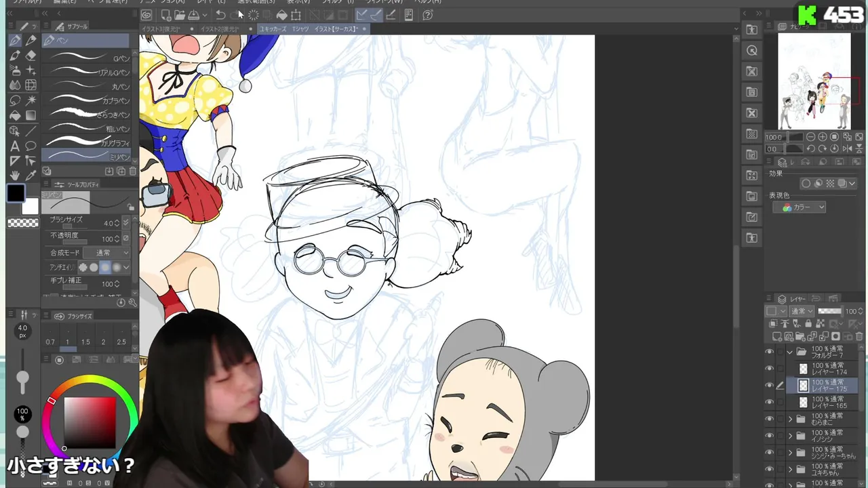Viewport: 868px width, 488px height.
Task: Click the delete layer trash icon
Action: (x=859, y=336)
